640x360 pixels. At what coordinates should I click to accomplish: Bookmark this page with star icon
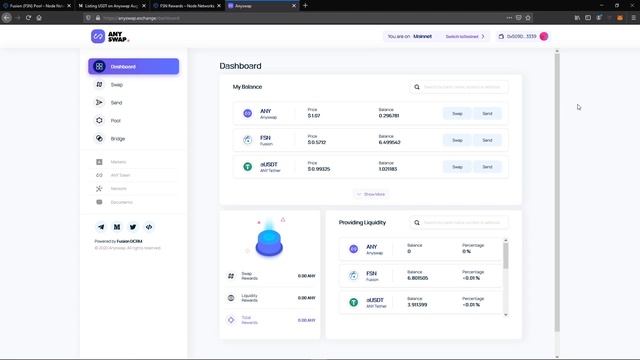tap(528, 18)
